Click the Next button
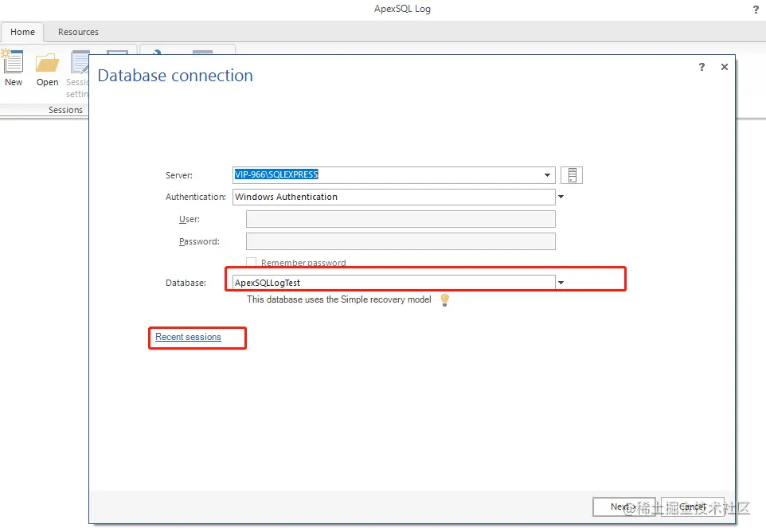Viewport: 766px width, 532px height. (x=623, y=507)
